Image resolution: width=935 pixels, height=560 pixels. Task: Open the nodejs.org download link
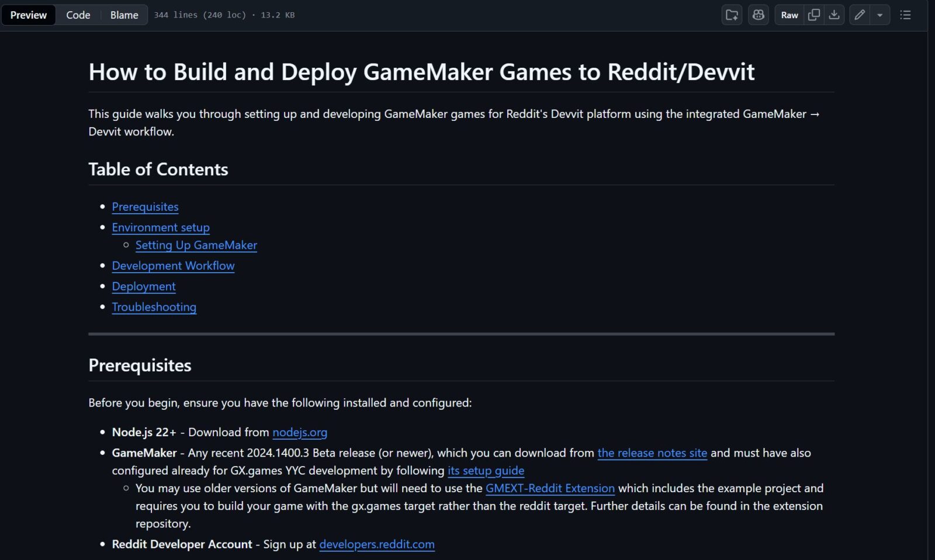[x=299, y=432]
